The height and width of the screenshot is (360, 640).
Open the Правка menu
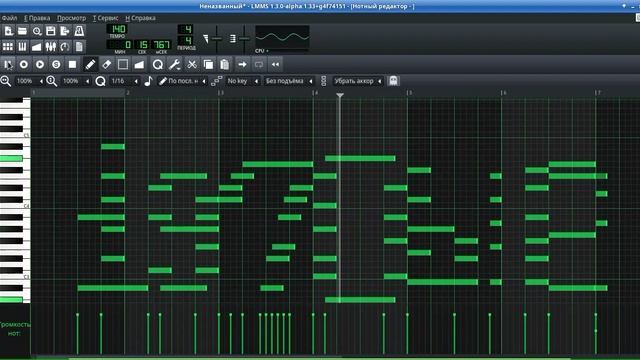point(37,18)
